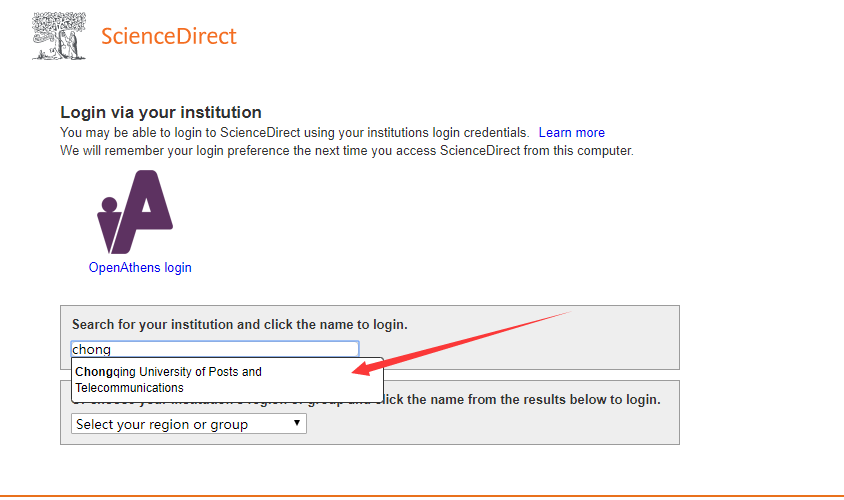Screen dimensions: 844x500
Task: Select Chongqing University of Posts and Telecommunications suggestion
Action: click(x=227, y=379)
